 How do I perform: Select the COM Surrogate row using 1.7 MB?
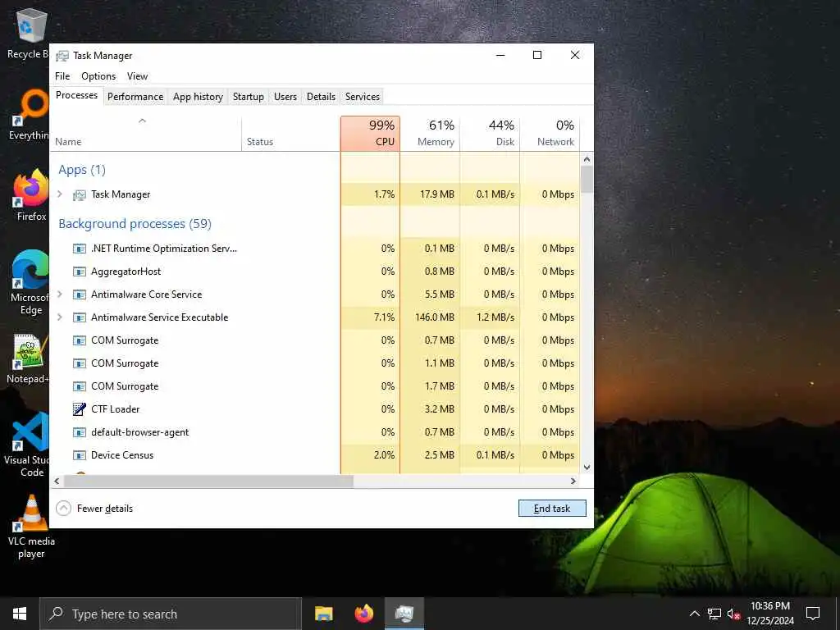(315, 387)
